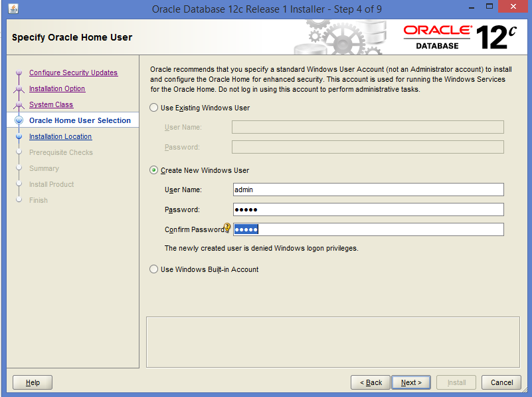
Task: Click the Specify Oracle Home User heading
Action: [72, 37]
